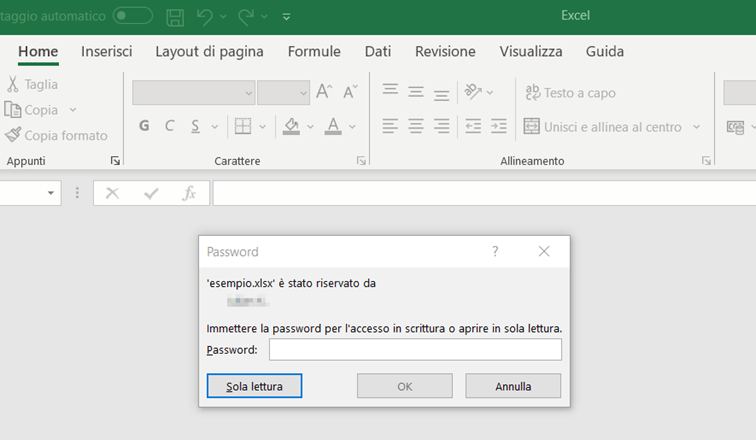Click the accounting number format icon

click(x=735, y=127)
